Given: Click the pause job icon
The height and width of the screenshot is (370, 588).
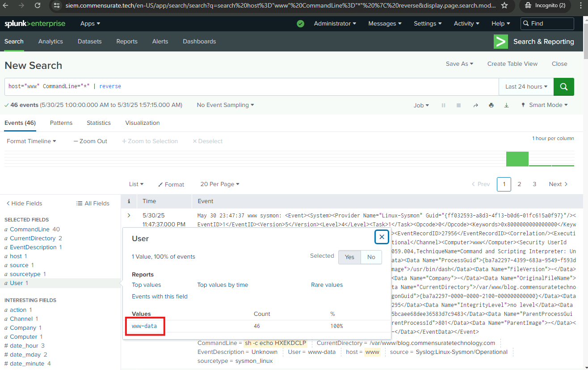Looking at the screenshot, I should [x=443, y=105].
